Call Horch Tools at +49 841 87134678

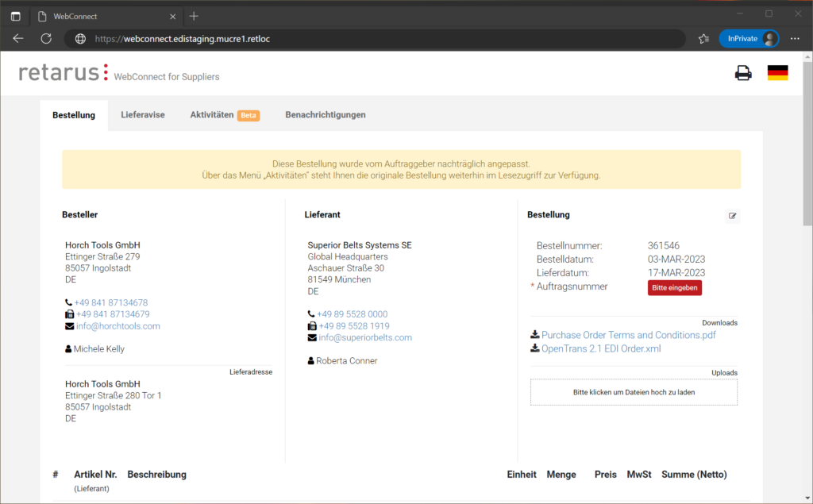coord(111,302)
